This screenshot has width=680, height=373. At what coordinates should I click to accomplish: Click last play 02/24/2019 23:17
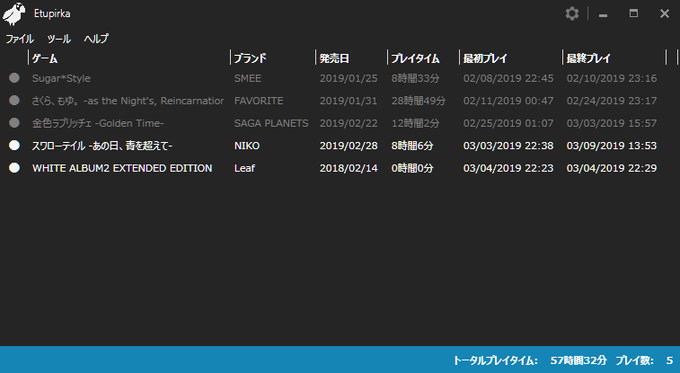(x=611, y=101)
